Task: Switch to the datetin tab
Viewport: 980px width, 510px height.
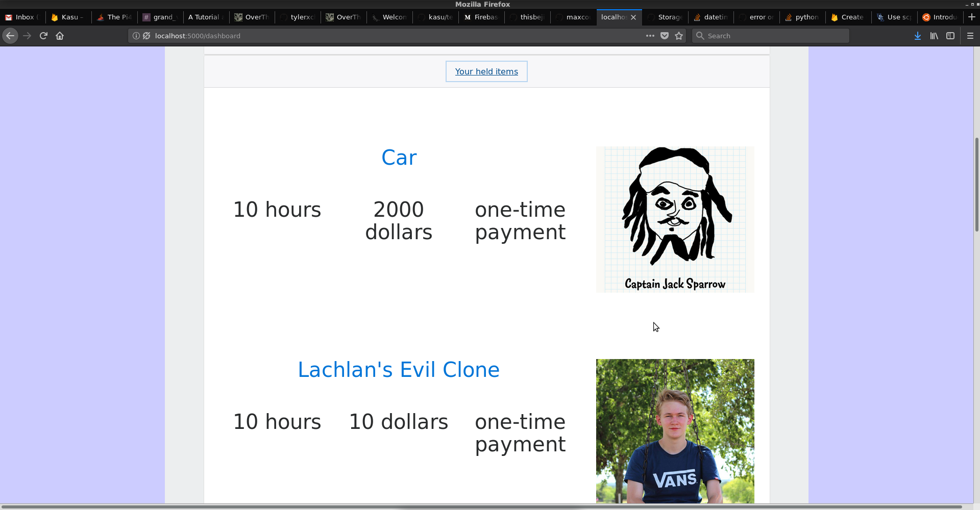Action: (x=712, y=17)
